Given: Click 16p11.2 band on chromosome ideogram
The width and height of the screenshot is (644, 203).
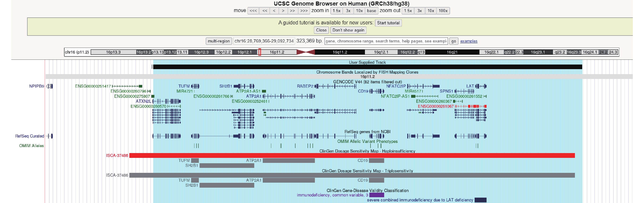Looking at the screenshot, I should pos(277,52).
